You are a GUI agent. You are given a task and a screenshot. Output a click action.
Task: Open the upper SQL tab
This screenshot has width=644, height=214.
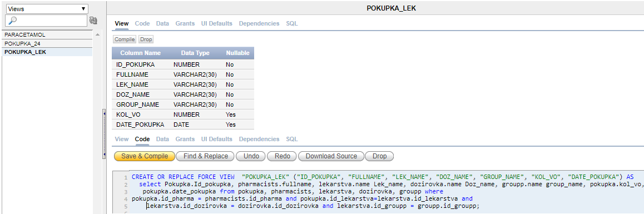292,24
